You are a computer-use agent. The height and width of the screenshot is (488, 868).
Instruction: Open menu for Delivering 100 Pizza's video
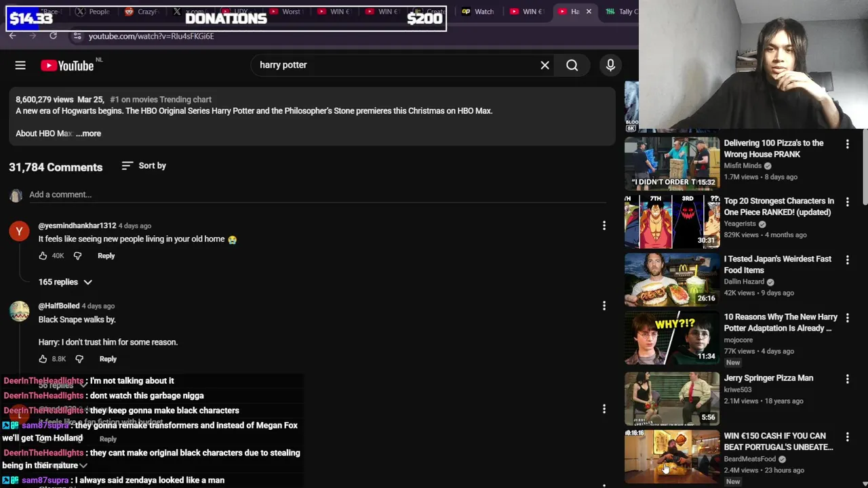click(x=847, y=144)
